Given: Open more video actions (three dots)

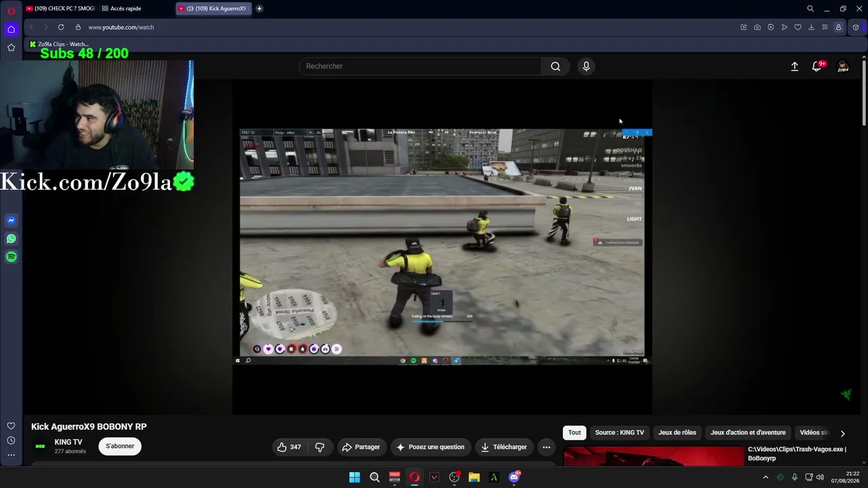Looking at the screenshot, I should pyautogui.click(x=547, y=447).
